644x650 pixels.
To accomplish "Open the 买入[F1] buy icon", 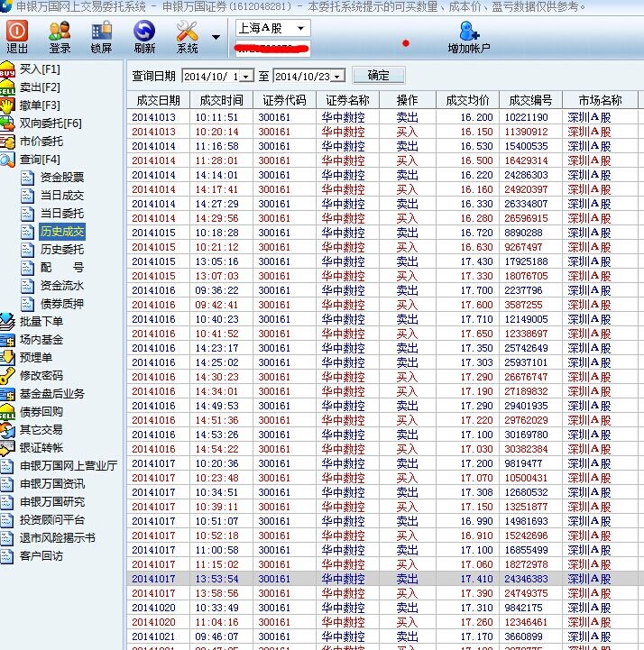I will pyautogui.click(x=7, y=69).
